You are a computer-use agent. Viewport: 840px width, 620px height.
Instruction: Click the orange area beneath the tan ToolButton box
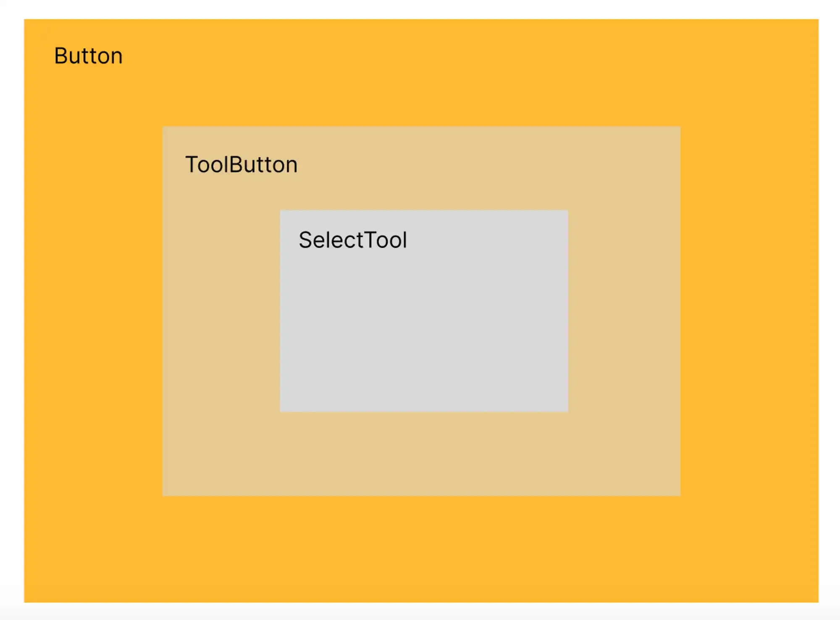click(x=421, y=549)
